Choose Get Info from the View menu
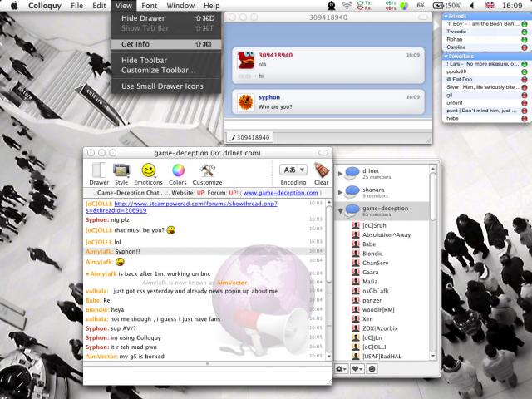Screen dimensions: 532x399 click(166, 44)
